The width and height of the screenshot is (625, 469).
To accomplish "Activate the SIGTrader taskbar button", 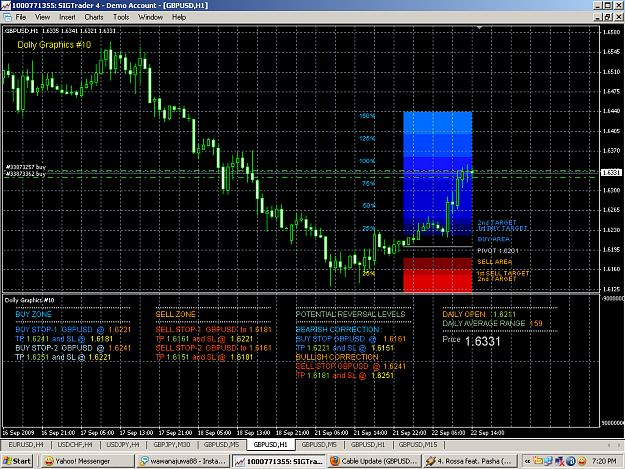I will (279, 461).
